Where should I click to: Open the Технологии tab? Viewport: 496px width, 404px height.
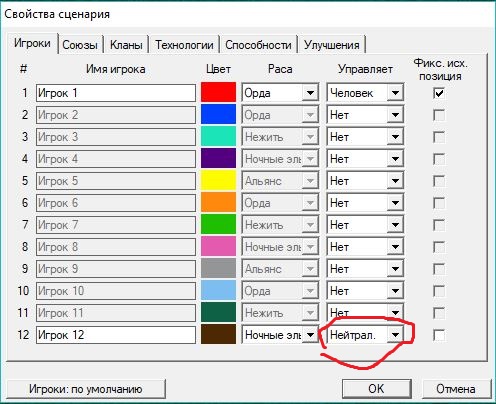pyautogui.click(x=184, y=45)
